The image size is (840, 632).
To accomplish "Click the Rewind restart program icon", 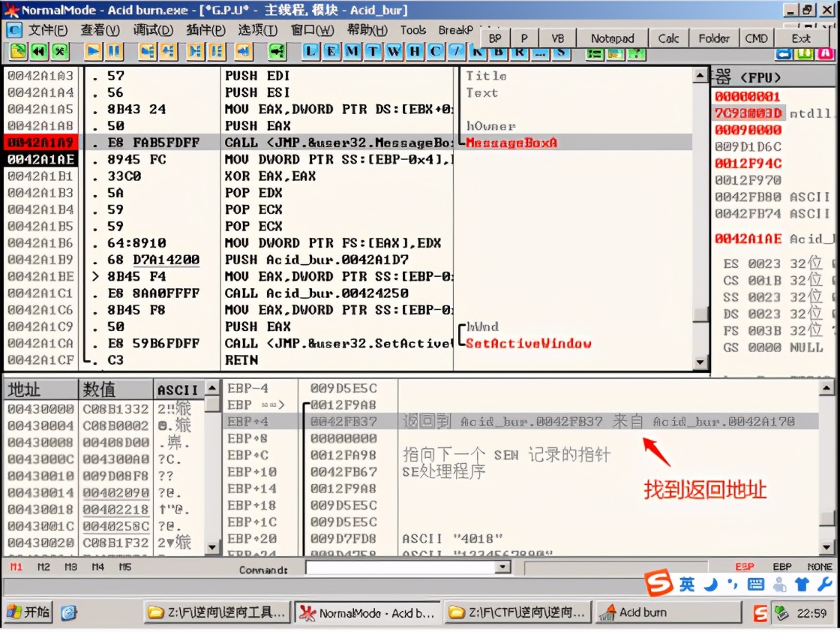I will tap(38, 52).
